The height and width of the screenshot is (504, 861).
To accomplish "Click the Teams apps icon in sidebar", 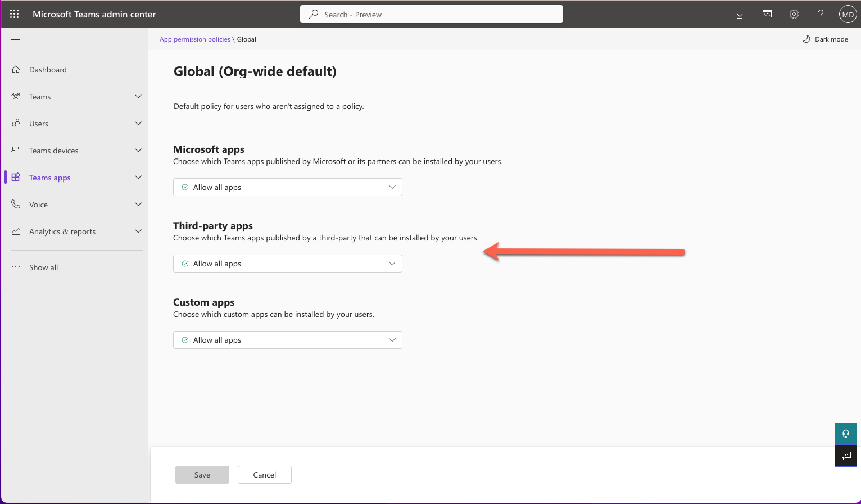I will coord(16,177).
